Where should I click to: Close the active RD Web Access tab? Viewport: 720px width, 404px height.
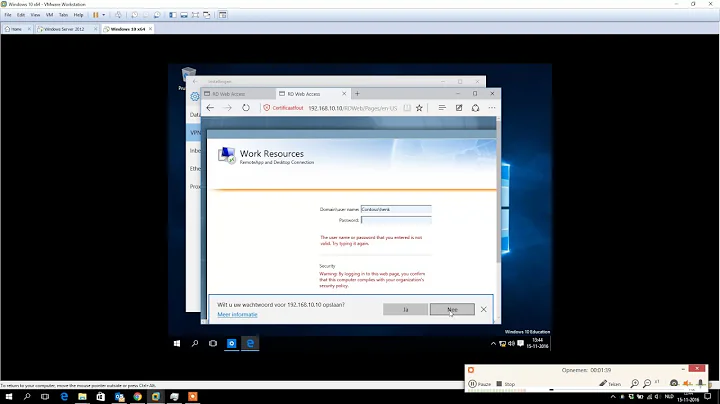(344, 94)
